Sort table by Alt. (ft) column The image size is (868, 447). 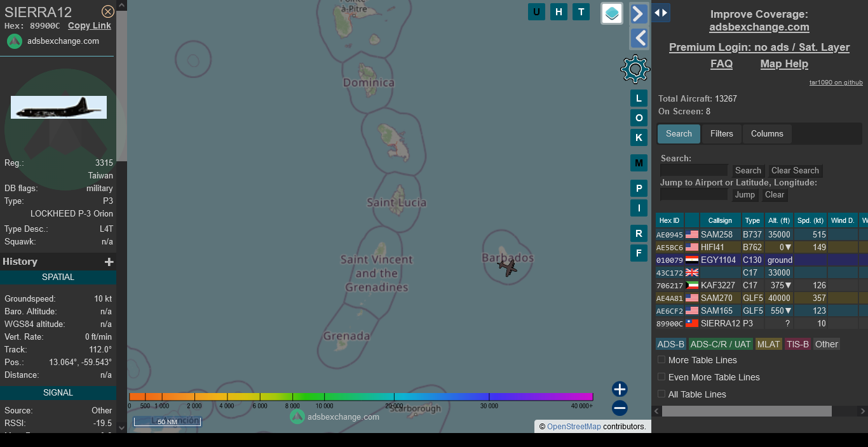(779, 220)
